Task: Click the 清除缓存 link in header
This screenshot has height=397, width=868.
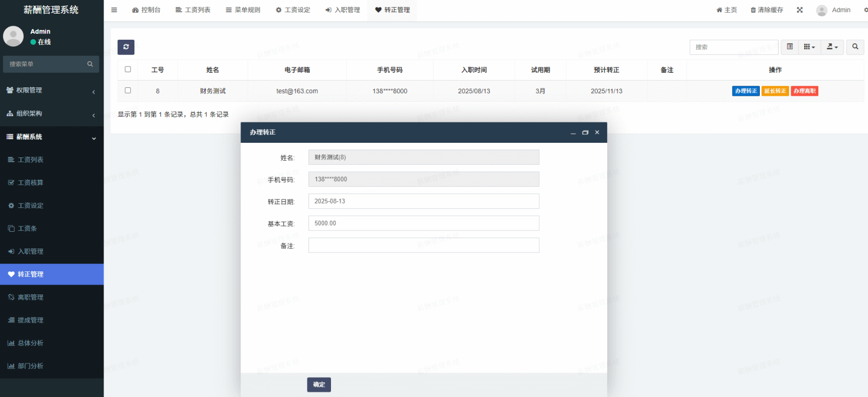Action: [767, 10]
